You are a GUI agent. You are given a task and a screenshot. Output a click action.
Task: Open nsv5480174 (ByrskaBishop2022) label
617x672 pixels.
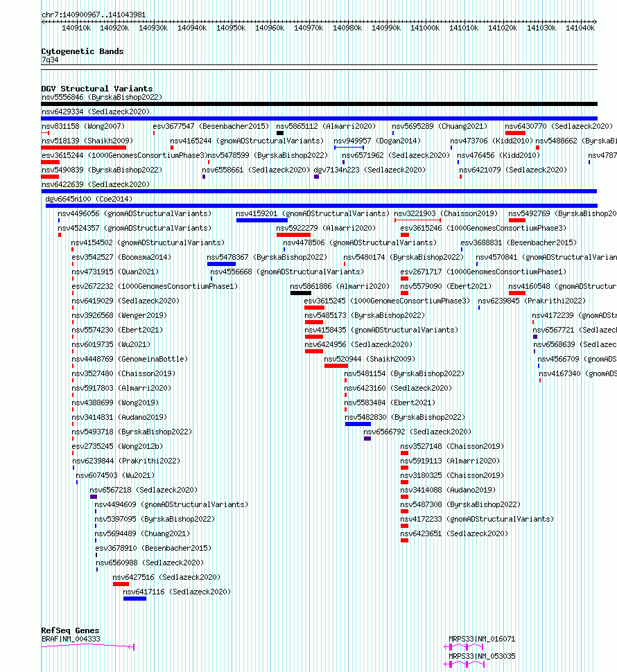click(x=403, y=257)
